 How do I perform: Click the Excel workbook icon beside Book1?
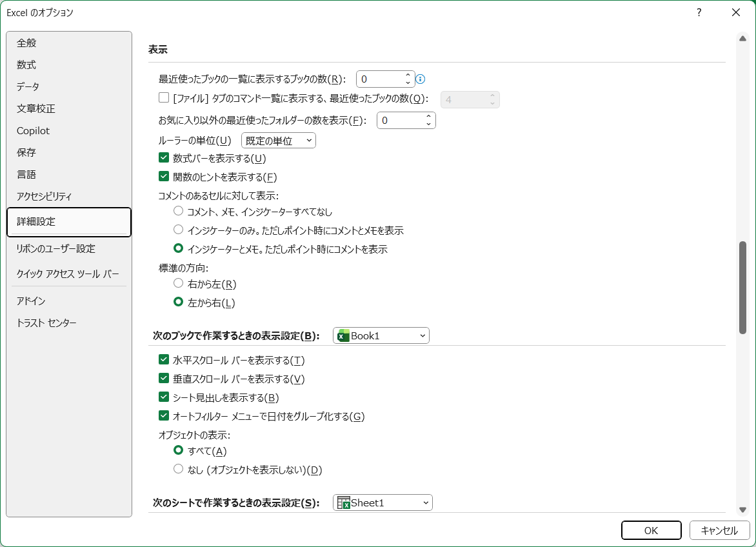[343, 335]
